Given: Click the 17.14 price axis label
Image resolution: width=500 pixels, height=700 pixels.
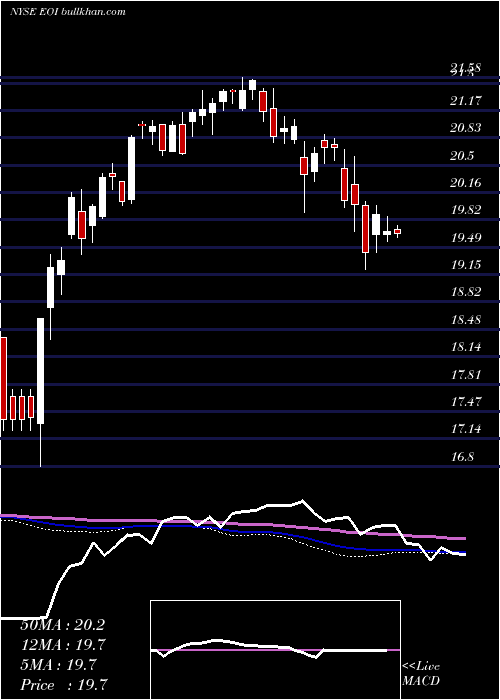Looking at the screenshot, I should tap(466, 429).
